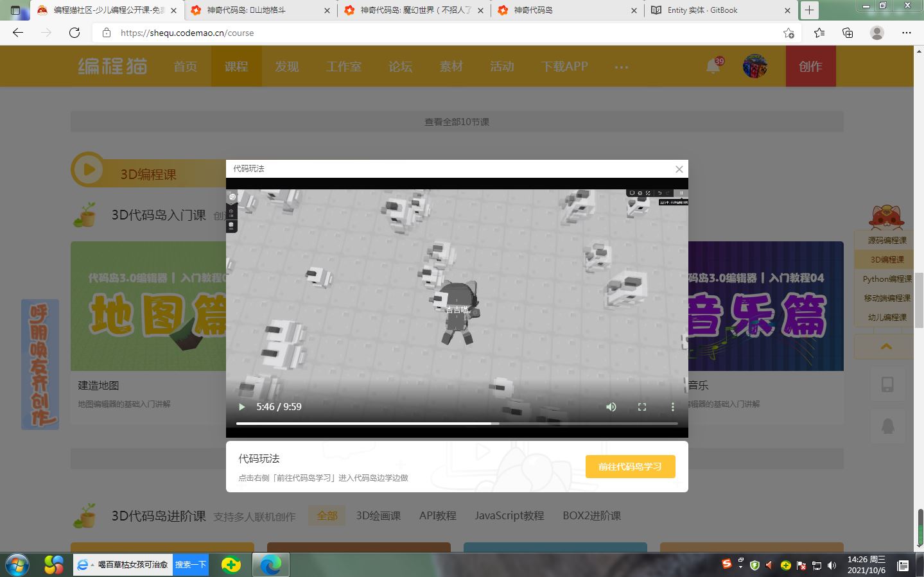The image size is (924, 577).
Task: Go to 工作室 in the navigation bar
Action: click(344, 66)
